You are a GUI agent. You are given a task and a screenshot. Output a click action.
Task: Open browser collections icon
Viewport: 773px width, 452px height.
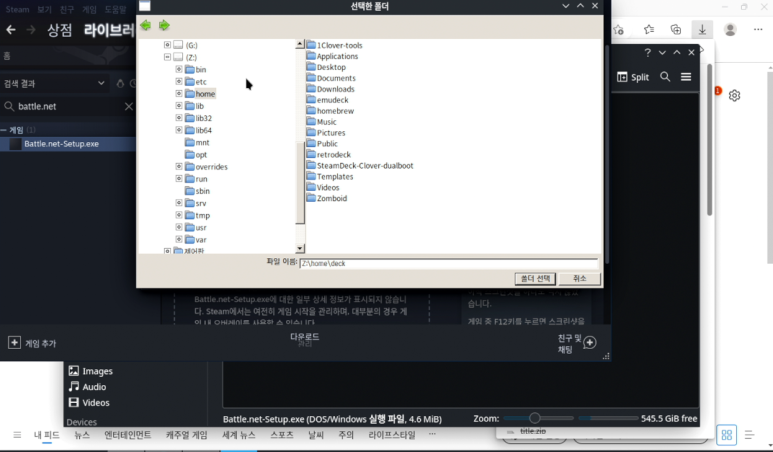tap(676, 30)
